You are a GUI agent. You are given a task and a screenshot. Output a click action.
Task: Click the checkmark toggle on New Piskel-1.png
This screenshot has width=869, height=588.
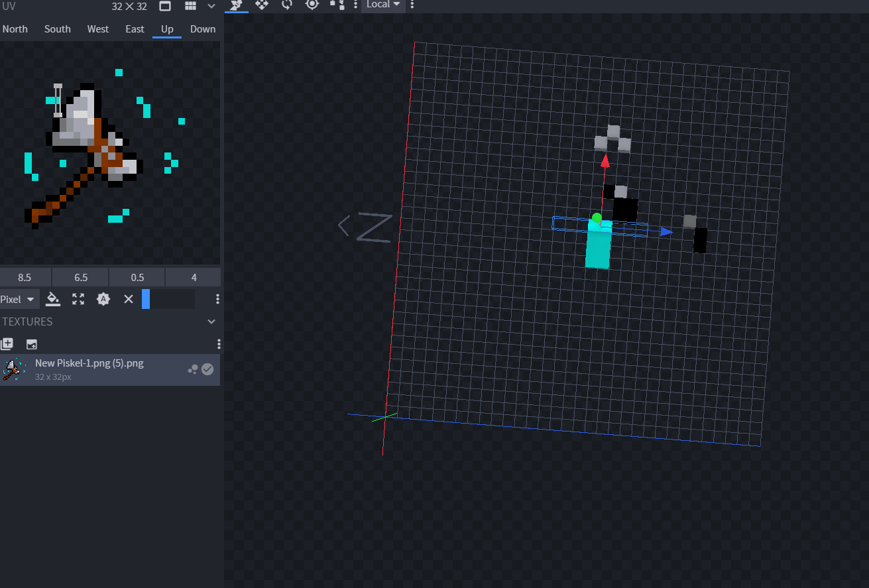[207, 369]
